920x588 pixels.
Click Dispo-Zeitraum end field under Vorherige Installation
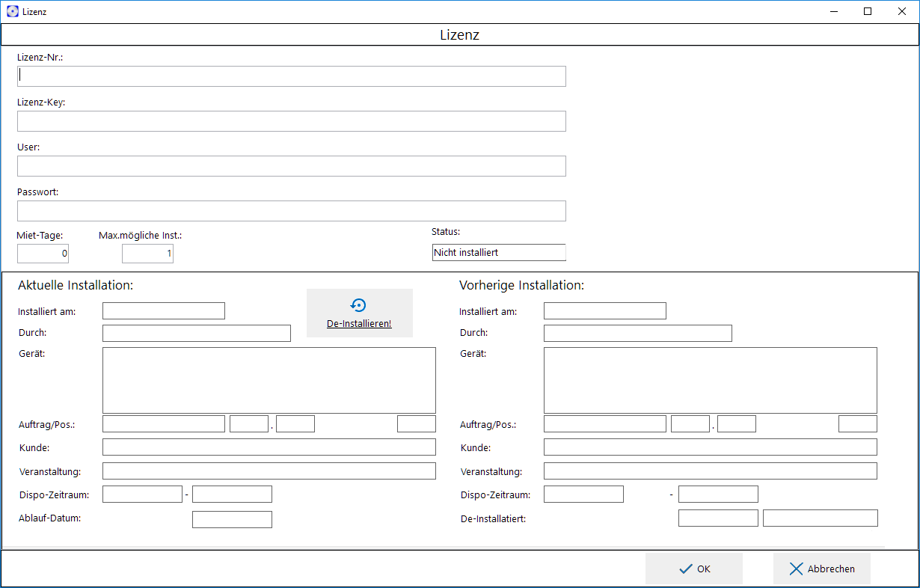tap(718, 494)
